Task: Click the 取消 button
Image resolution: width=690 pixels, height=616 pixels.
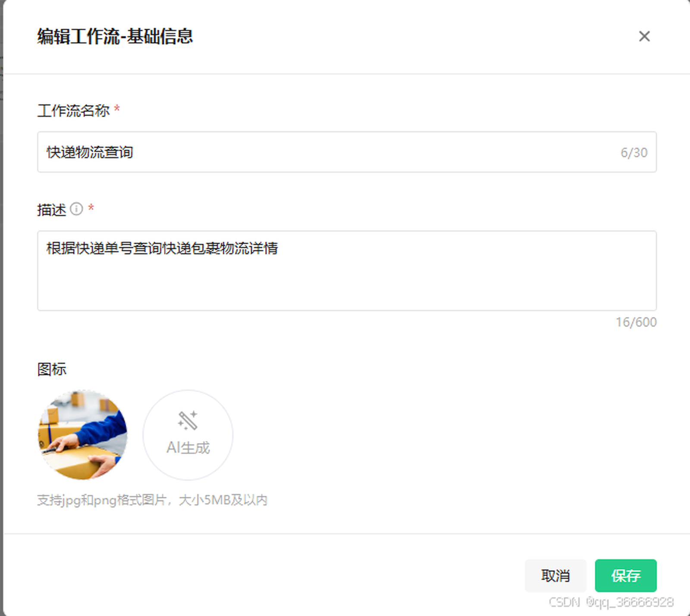Action: [555, 575]
